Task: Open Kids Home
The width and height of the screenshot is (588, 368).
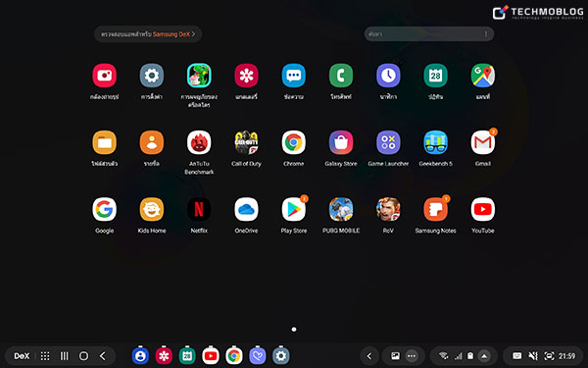Action: tap(152, 209)
